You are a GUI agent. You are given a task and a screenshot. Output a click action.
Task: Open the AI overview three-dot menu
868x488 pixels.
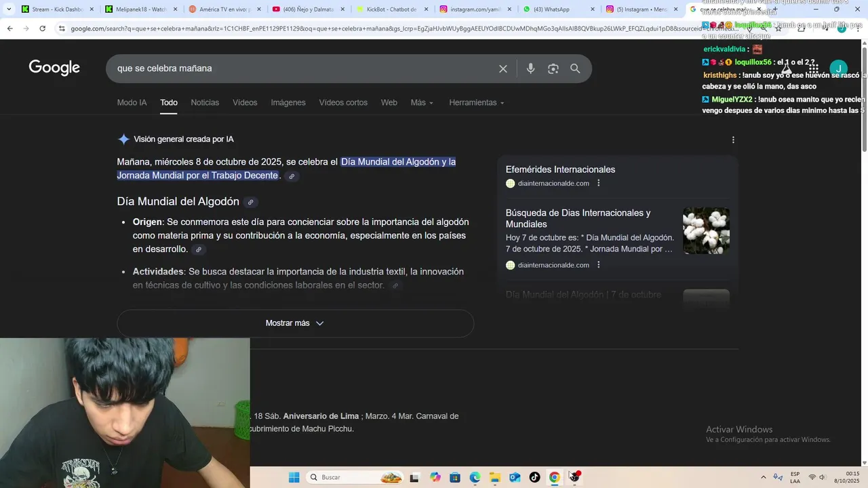733,140
